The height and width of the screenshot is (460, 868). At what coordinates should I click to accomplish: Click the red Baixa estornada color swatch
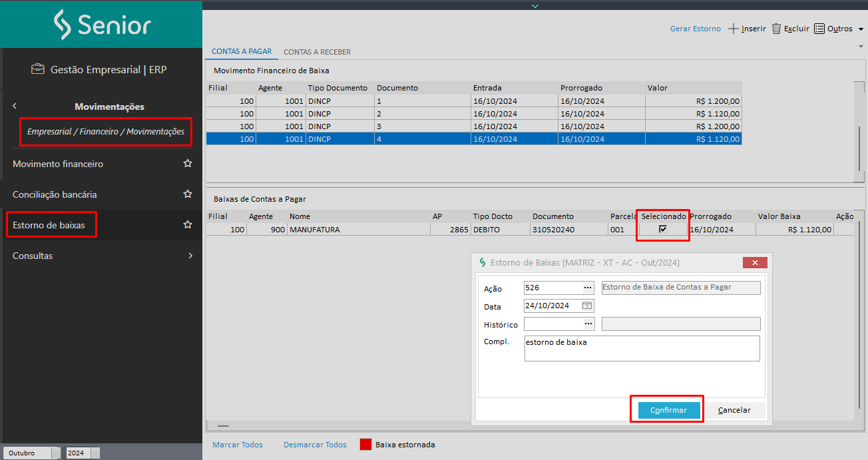tap(365, 445)
